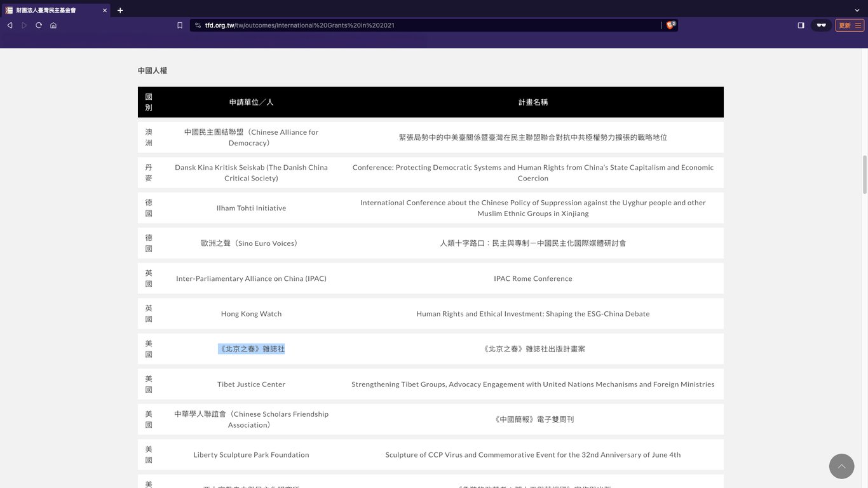Image resolution: width=868 pixels, height=488 pixels.
Task: Click Human Rights and Ethical Investment title
Action: tap(533, 314)
